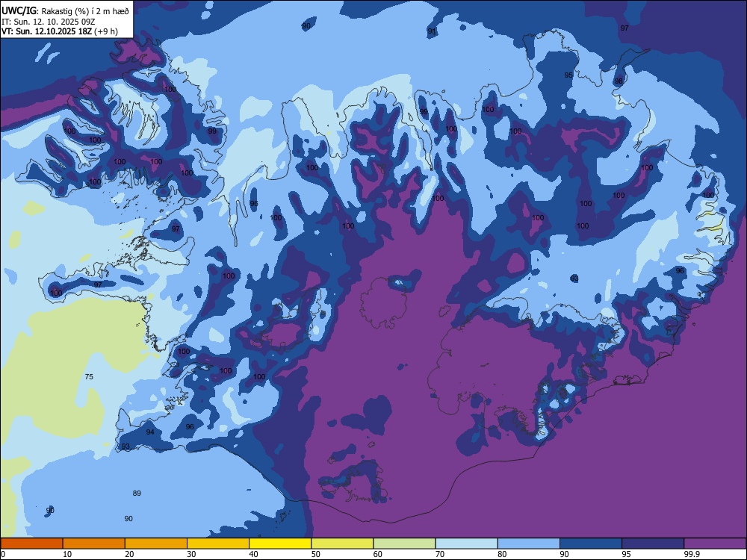This screenshot has width=747, height=560.
Task: Click the bright yellow 40–50 legend swatch
Action: coord(280,544)
